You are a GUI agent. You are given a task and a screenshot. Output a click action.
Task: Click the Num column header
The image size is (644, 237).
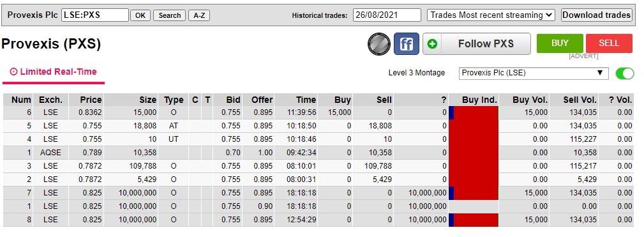click(18, 100)
